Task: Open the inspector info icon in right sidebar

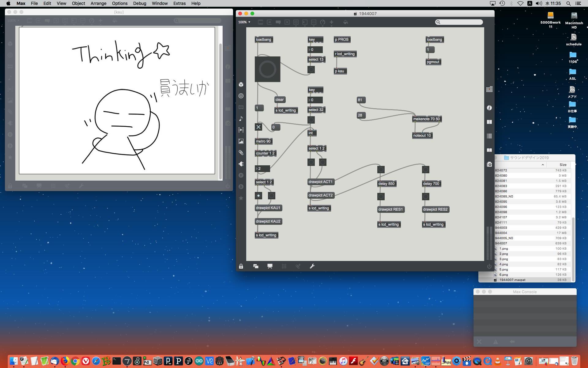Action: pyautogui.click(x=489, y=108)
